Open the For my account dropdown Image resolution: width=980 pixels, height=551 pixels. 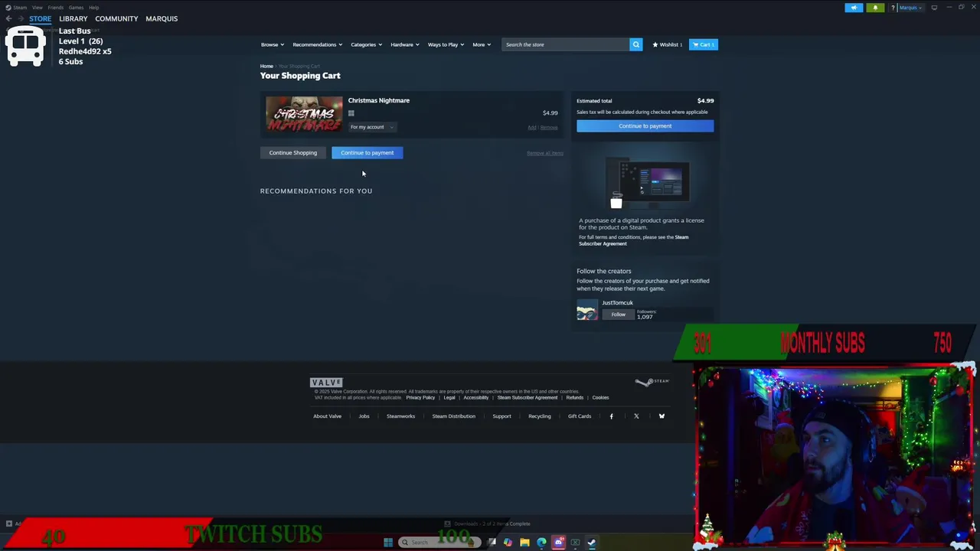pos(371,127)
